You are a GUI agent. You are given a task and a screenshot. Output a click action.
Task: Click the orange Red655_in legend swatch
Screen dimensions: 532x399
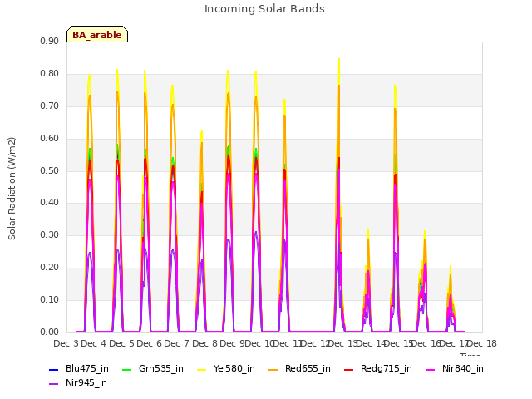(x=273, y=369)
